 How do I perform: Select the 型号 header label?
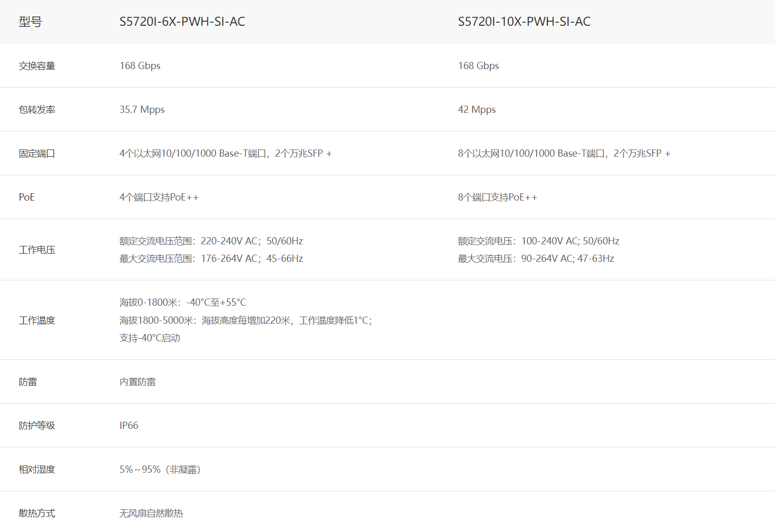[30, 22]
